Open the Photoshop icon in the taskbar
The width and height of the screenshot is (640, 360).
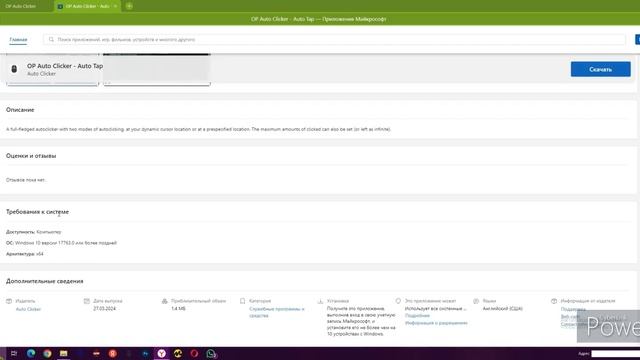point(145,353)
